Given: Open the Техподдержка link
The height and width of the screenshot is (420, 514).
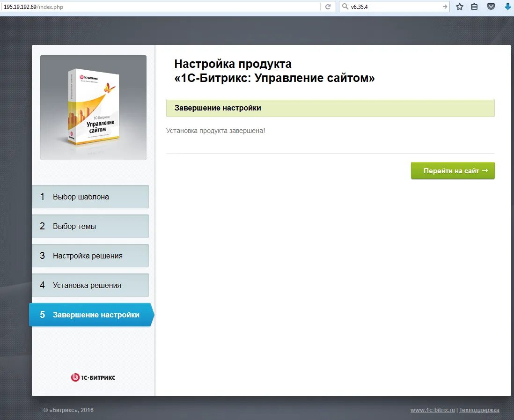Looking at the screenshot, I should point(479,410).
